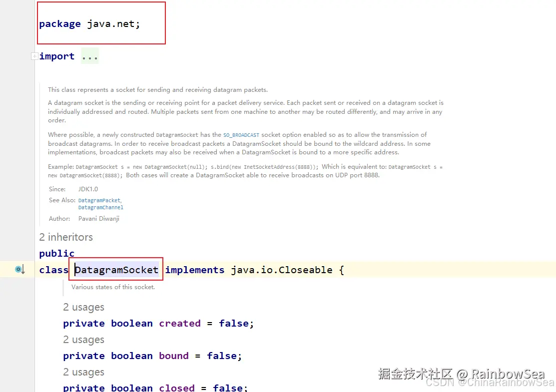Click the closed field name
Screen dimensions: 556x392
176,388
